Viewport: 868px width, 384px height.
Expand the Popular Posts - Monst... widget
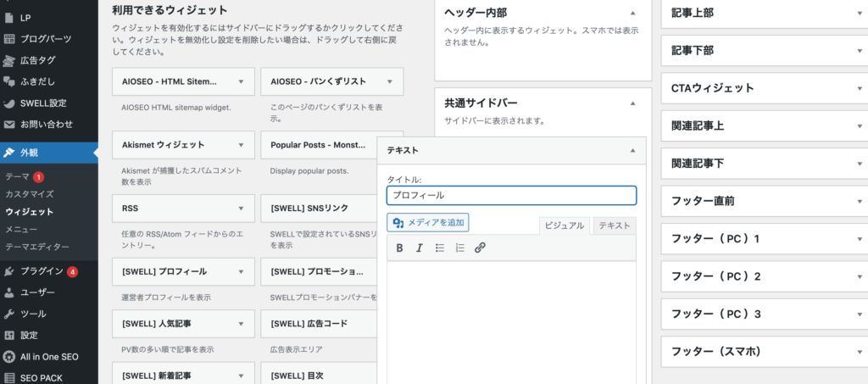319,145
